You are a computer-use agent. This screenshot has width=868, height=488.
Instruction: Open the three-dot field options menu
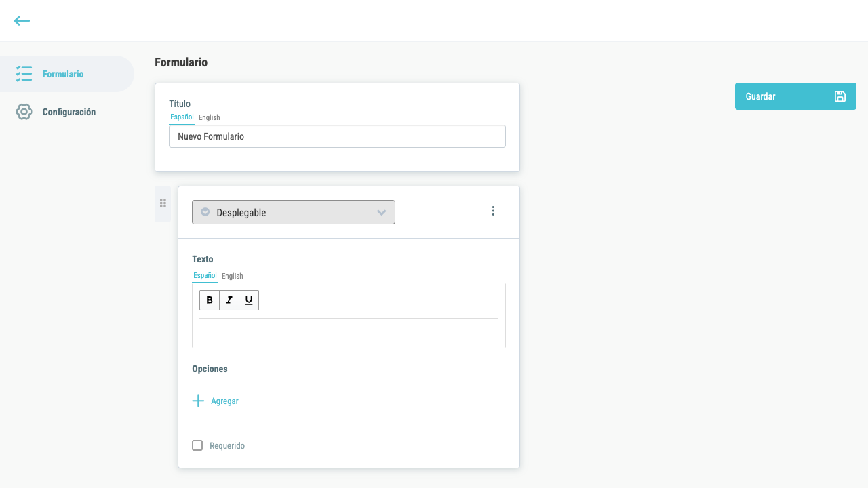coord(493,211)
